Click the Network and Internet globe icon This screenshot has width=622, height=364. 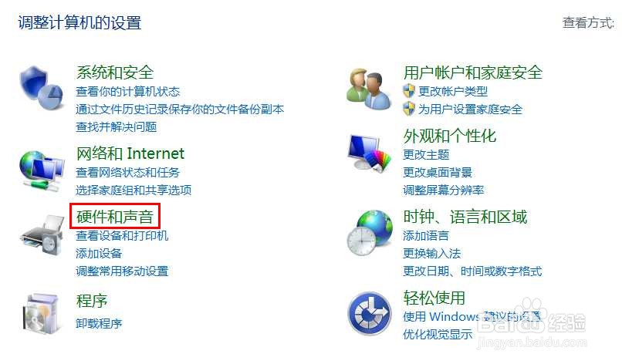click(42, 171)
